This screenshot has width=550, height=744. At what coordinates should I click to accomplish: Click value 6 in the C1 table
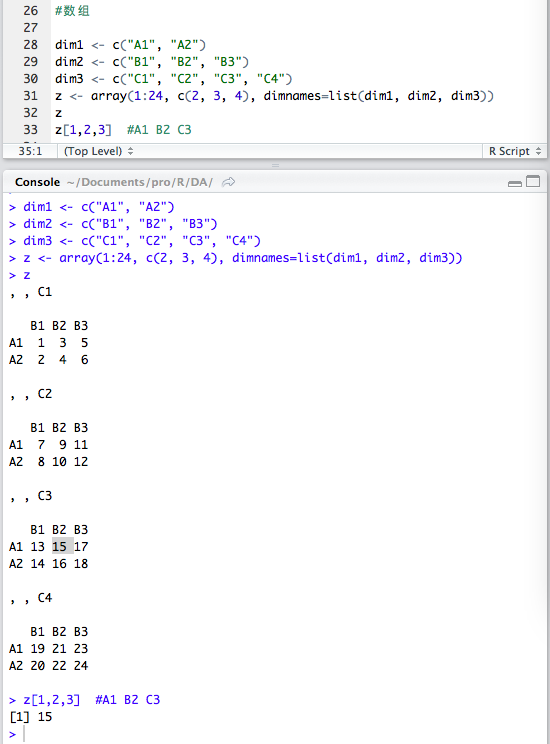coord(84,360)
